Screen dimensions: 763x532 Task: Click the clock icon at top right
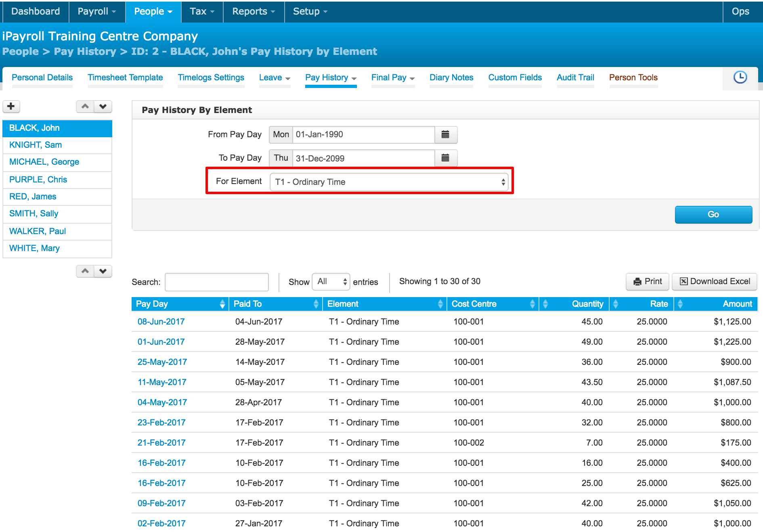(740, 77)
